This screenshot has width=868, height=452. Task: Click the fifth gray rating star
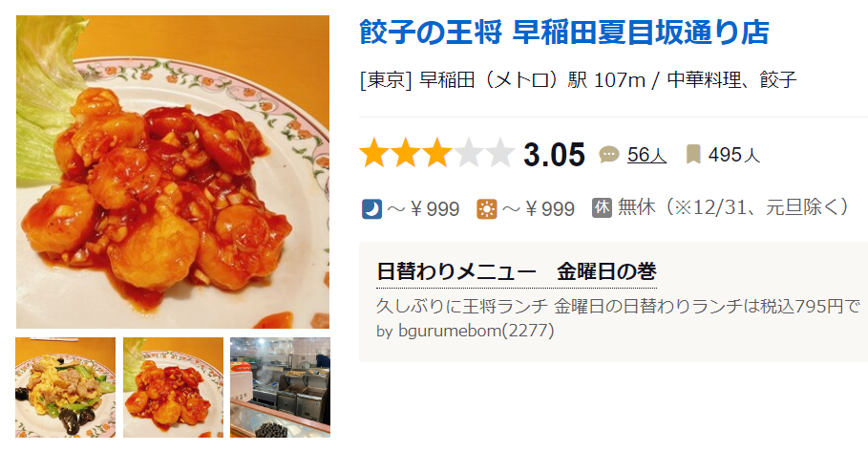click(x=500, y=154)
